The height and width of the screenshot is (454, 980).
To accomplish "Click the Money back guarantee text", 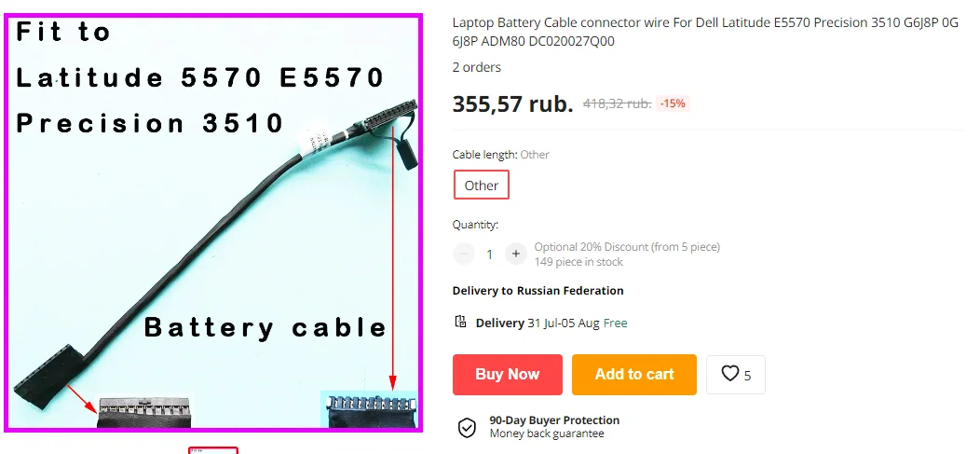I will click(547, 433).
